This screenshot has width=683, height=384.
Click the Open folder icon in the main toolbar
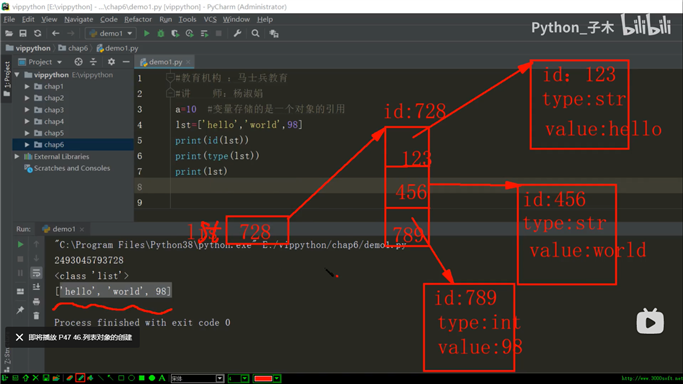tap(9, 34)
